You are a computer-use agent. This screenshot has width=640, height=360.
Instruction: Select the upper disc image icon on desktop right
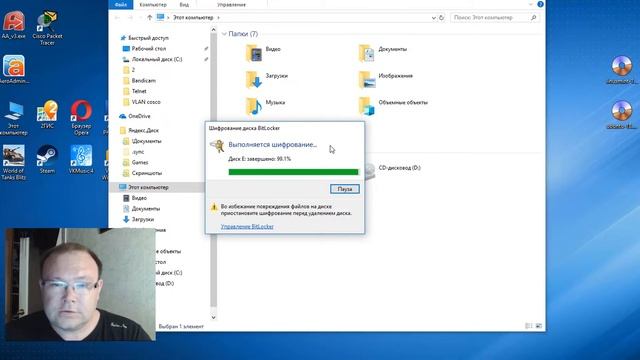[x=622, y=70]
